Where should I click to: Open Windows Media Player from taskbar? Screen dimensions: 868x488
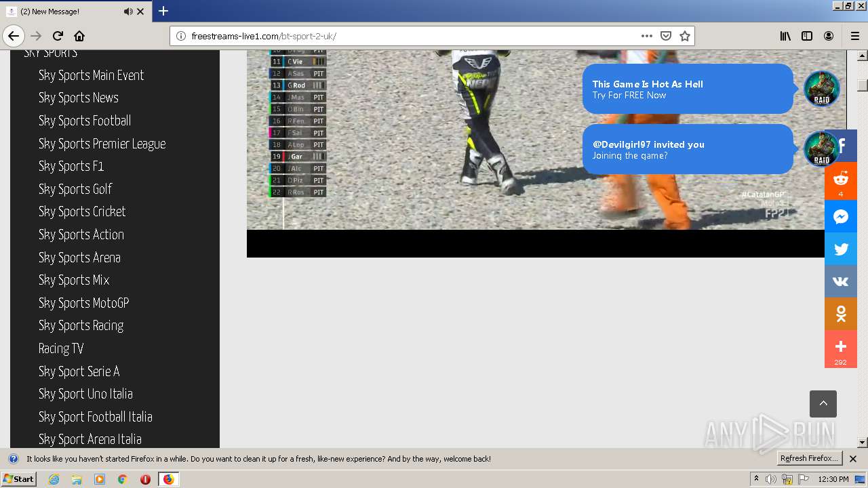point(100,479)
